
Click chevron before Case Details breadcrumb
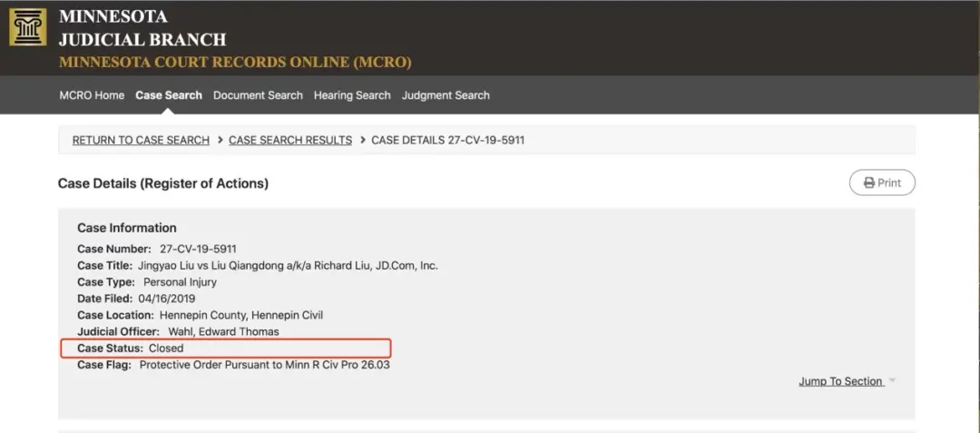coord(362,140)
